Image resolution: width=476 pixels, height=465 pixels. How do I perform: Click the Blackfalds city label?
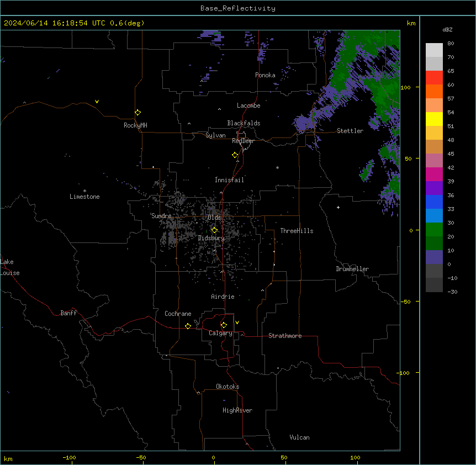[244, 123]
